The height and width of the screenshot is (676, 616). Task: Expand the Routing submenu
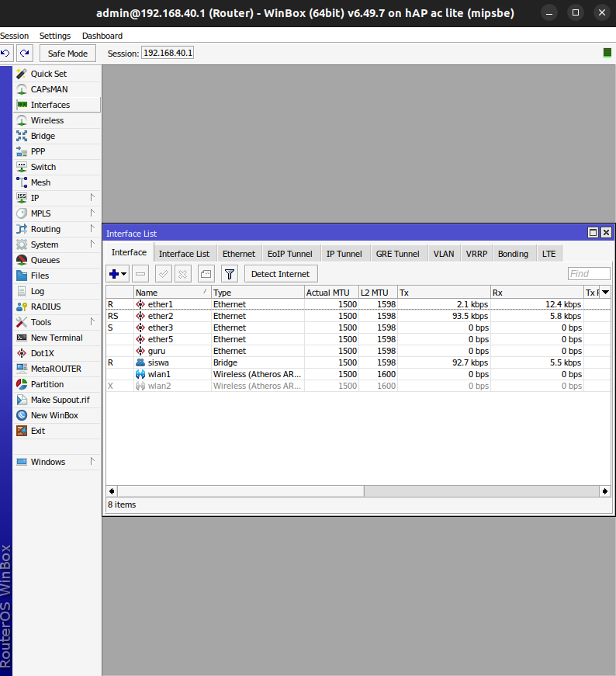[57, 229]
